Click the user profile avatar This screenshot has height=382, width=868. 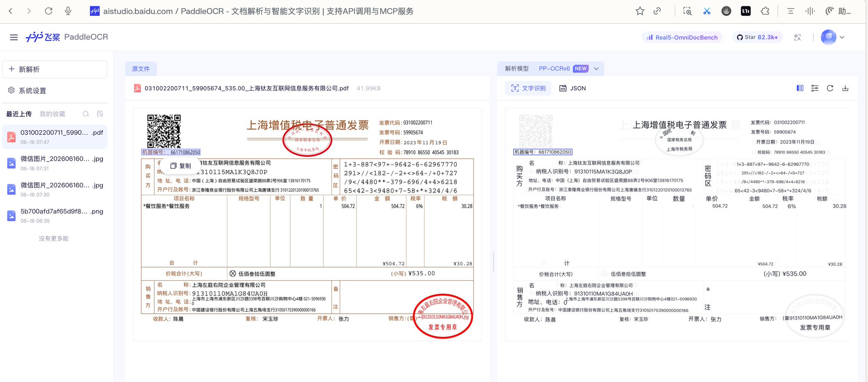coord(829,37)
